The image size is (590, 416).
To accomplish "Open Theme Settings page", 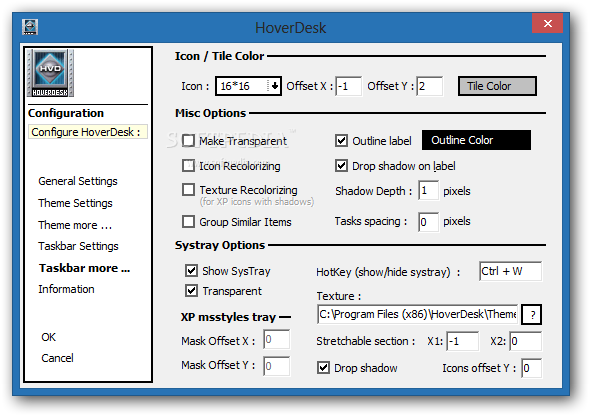I will tap(75, 203).
